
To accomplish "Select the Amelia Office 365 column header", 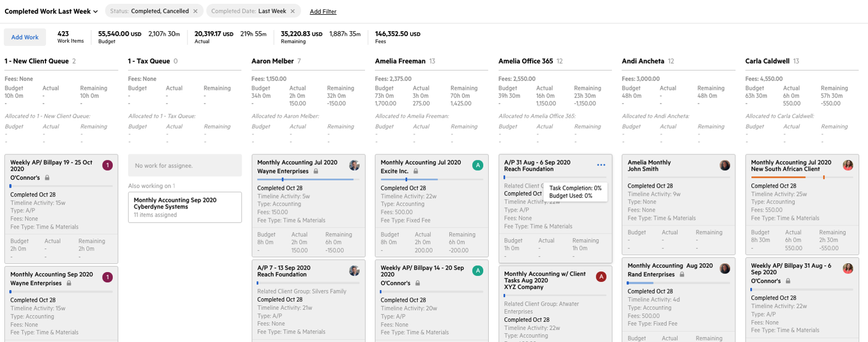I will [526, 61].
